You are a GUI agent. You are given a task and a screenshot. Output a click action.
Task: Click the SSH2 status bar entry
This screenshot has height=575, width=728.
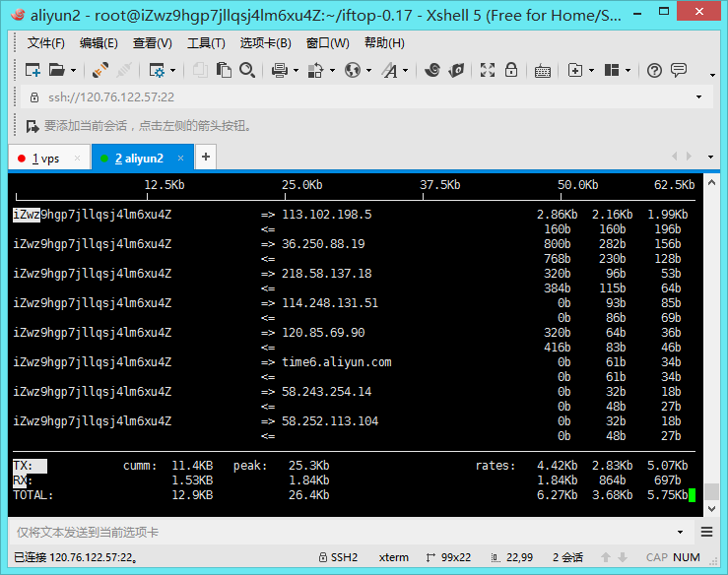pos(339,557)
